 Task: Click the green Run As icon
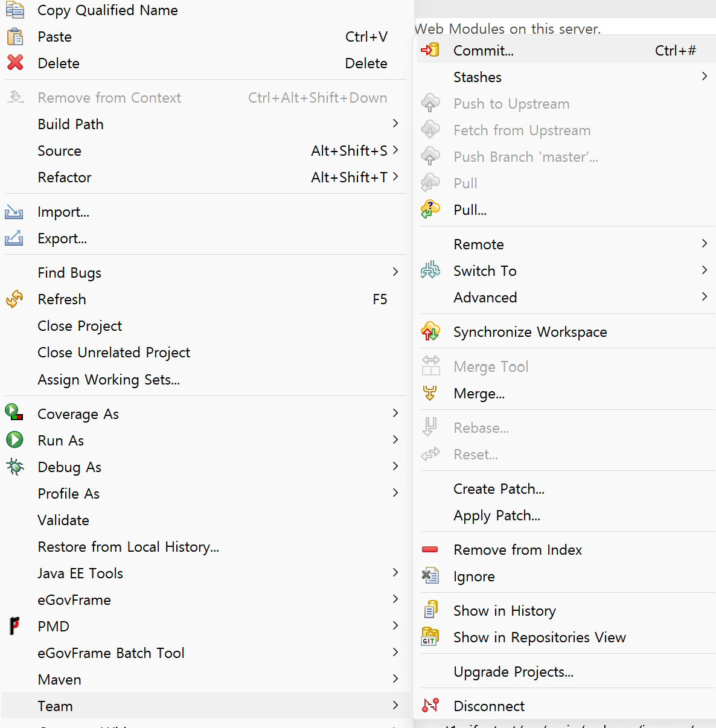[x=14, y=440]
